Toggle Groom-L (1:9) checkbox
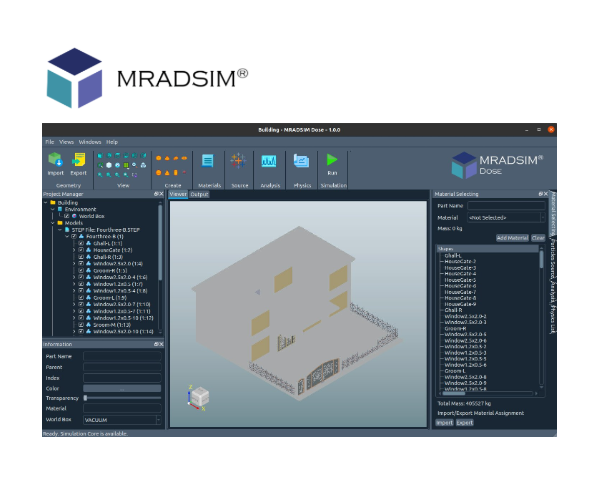 coord(81,298)
